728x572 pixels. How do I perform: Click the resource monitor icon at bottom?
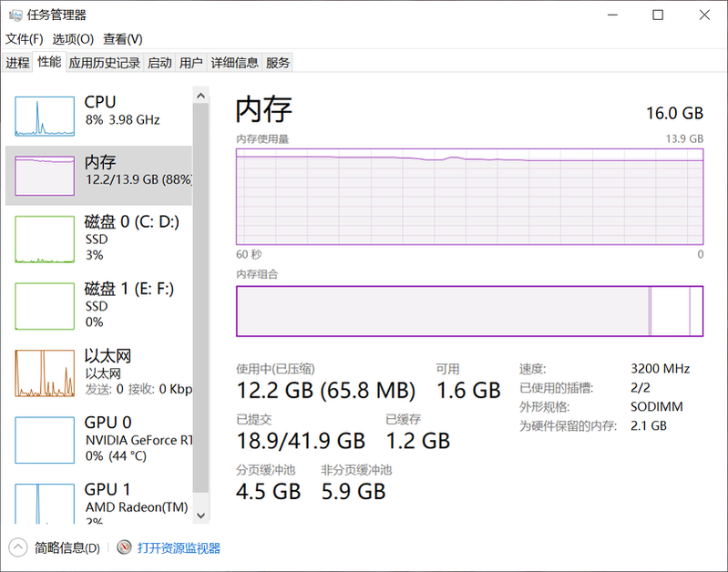point(125,547)
